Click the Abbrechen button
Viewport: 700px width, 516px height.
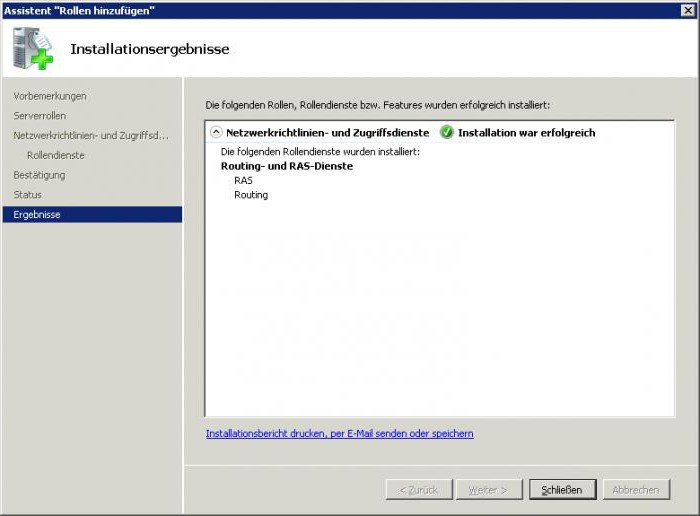(635, 489)
